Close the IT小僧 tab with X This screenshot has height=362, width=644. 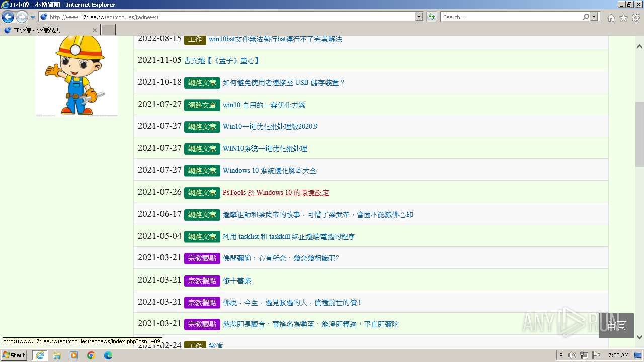pos(94,30)
